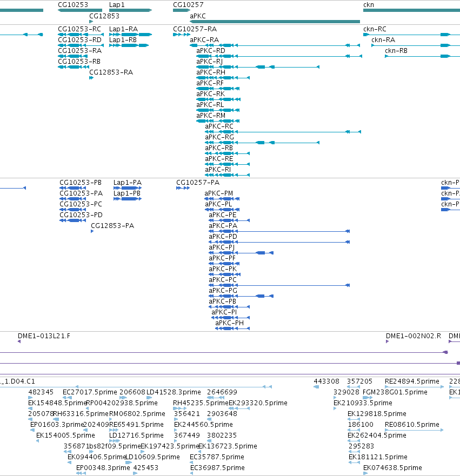Viewport: 460px width, 476px height.
Task: Select EST EK074638.5prime
Action: 365,473
